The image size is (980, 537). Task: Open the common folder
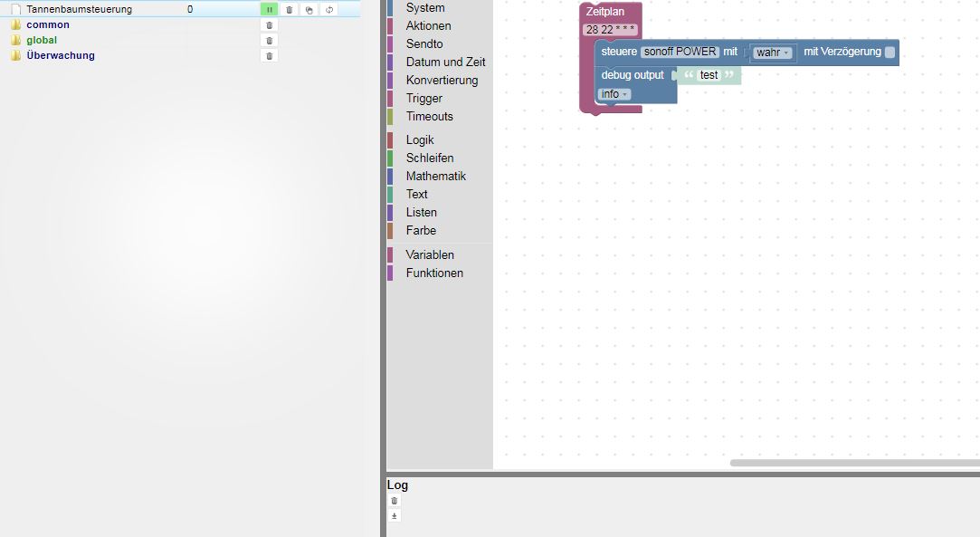pos(47,25)
